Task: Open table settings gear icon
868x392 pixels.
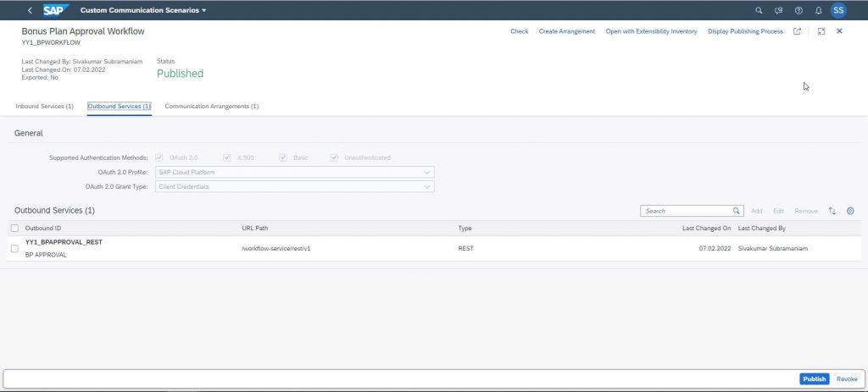Action: 851,211
